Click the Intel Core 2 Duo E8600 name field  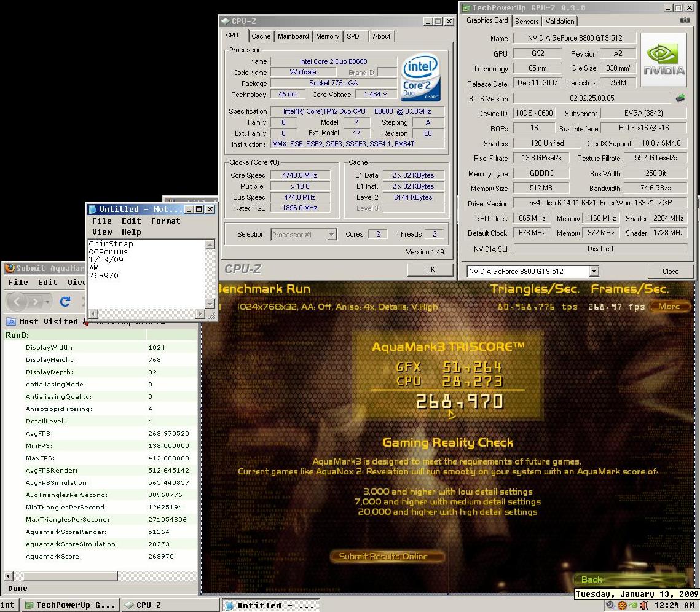point(334,61)
